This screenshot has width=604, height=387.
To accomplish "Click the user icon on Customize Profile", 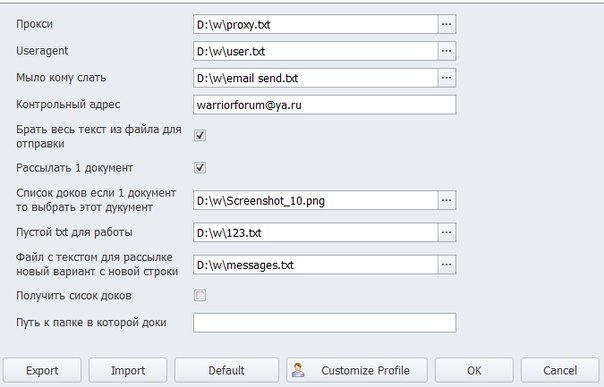I will point(298,370).
